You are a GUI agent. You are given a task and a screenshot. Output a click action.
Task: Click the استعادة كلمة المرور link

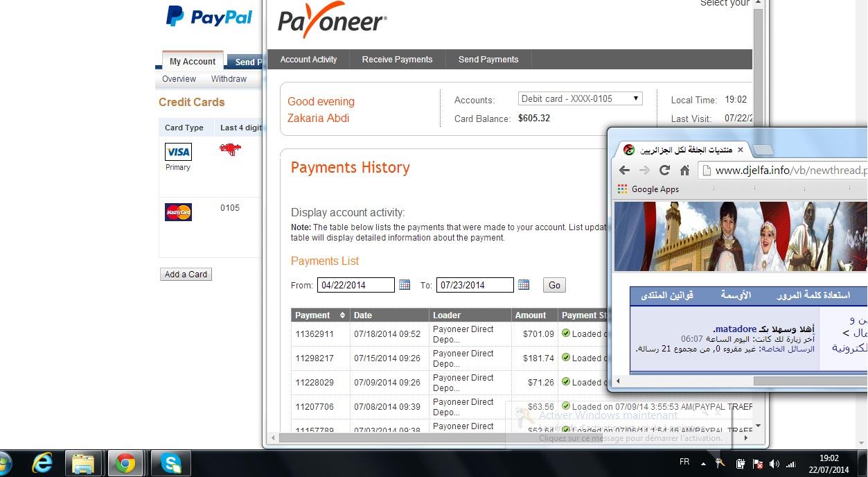pyautogui.click(x=815, y=295)
